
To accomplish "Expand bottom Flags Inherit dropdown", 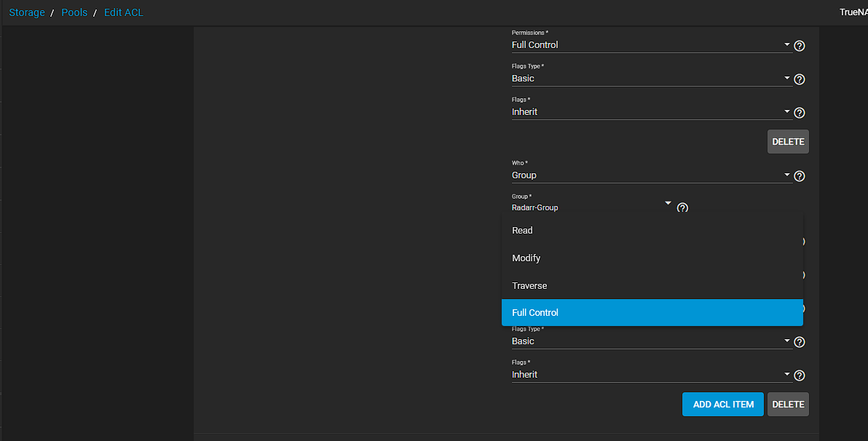I will click(x=786, y=374).
